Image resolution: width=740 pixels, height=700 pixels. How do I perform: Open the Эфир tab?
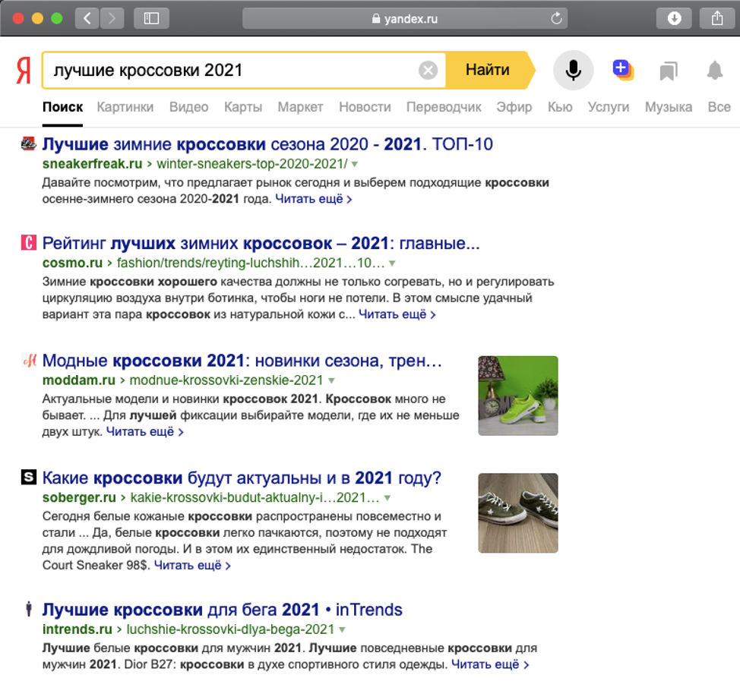514,107
